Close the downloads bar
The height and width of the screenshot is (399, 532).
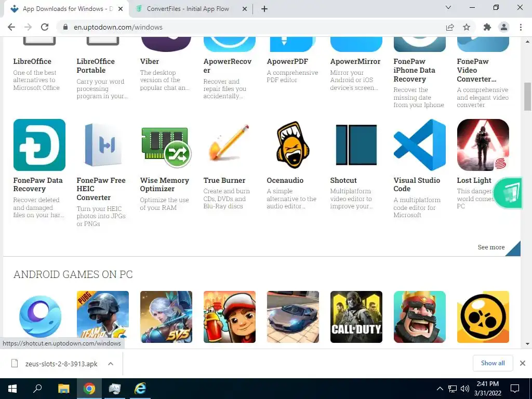coord(523,363)
